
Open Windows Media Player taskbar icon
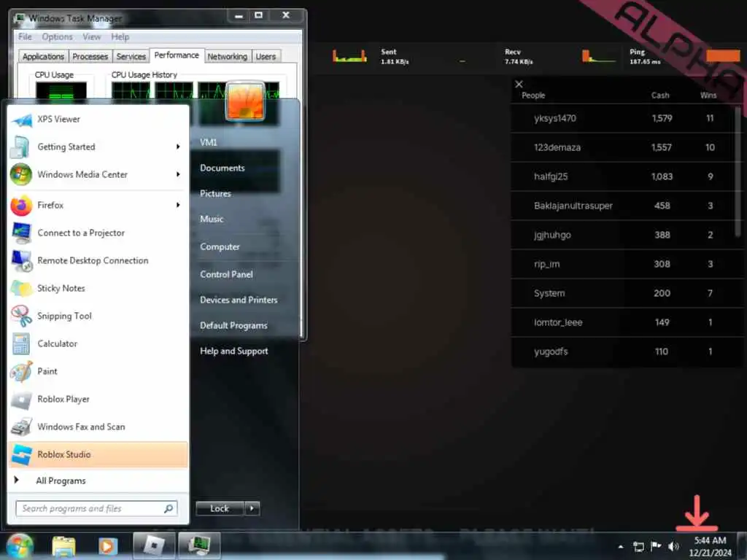(x=108, y=545)
